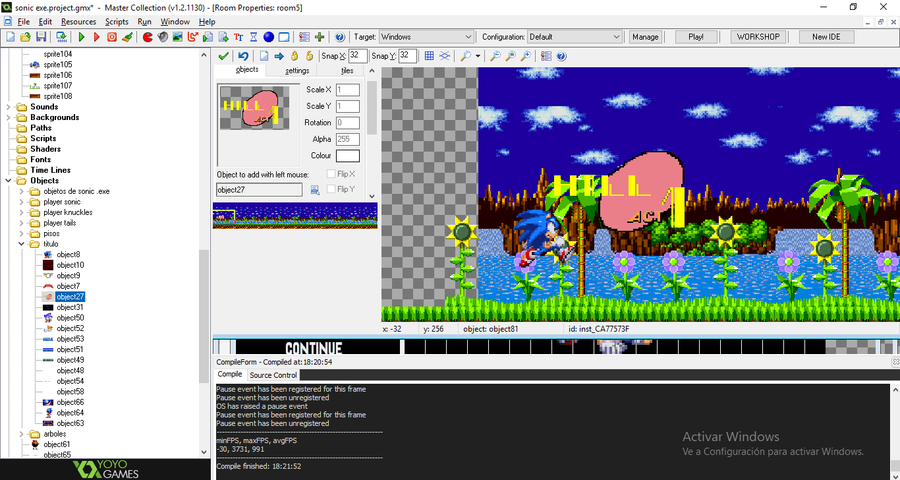Screen dimensions: 900x480
Task: Click the Create Application export icon
Action: click(x=61, y=37)
